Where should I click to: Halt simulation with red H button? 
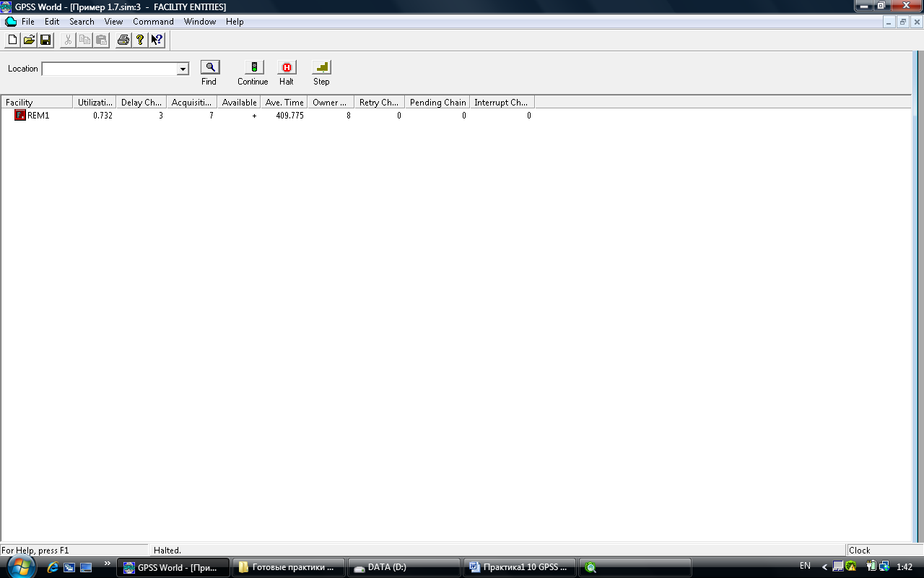pyautogui.click(x=287, y=67)
